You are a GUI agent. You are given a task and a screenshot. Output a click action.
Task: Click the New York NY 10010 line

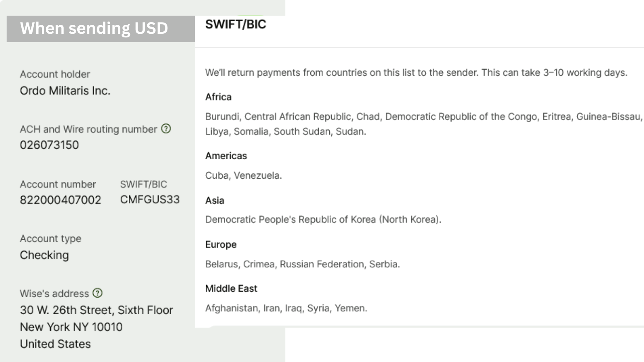click(71, 327)
